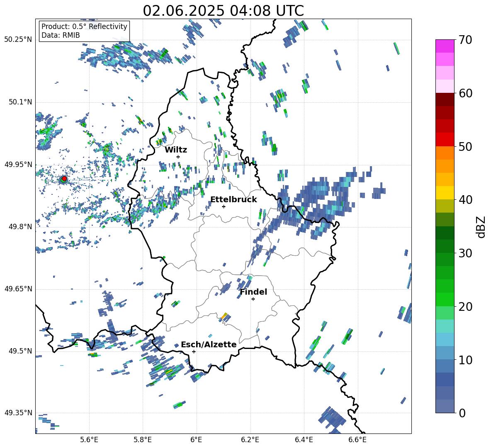Click the Data: RMIB text
The image size is (491, 448).
(x=61, y=35)
